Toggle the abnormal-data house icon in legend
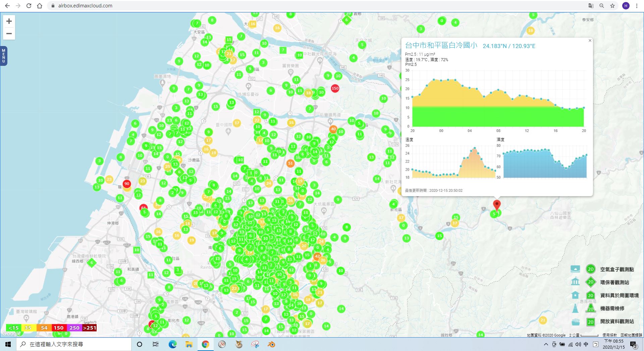The width and height of the screenshot is (644, 351). [575, 295]
